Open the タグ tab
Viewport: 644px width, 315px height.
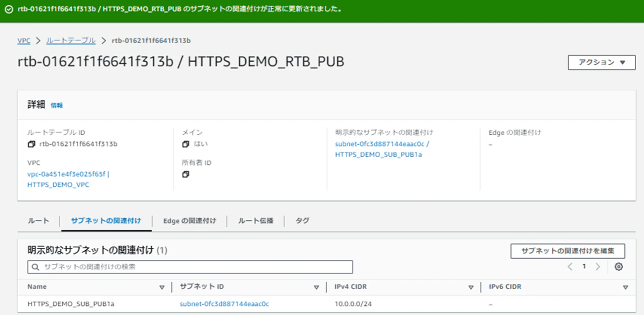point(302,221)
